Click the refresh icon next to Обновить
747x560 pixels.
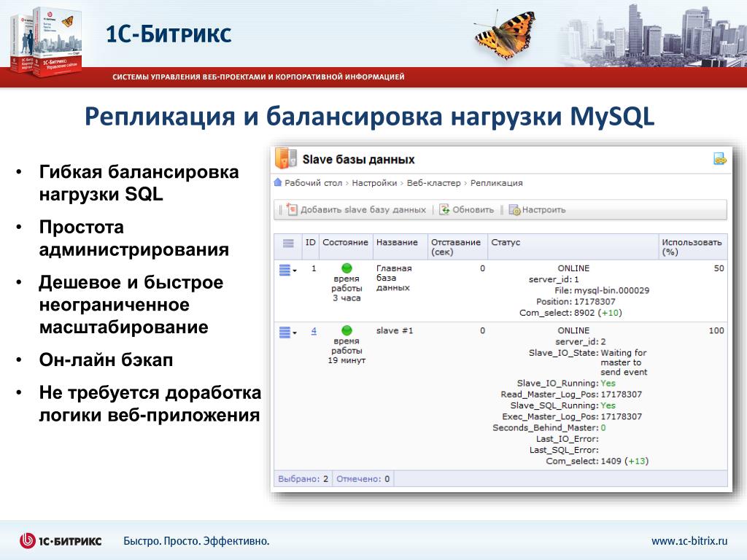tap(444, 209)
